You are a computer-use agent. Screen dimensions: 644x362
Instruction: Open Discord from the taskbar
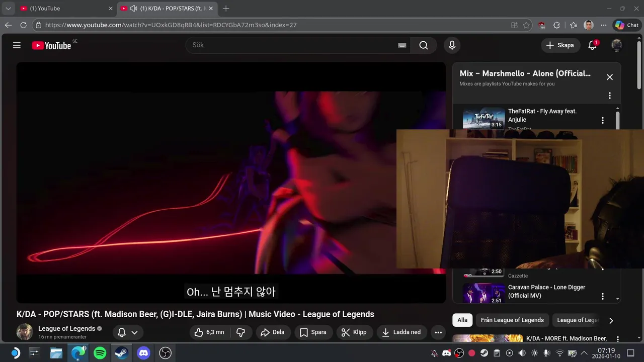(x=143, y=353)
